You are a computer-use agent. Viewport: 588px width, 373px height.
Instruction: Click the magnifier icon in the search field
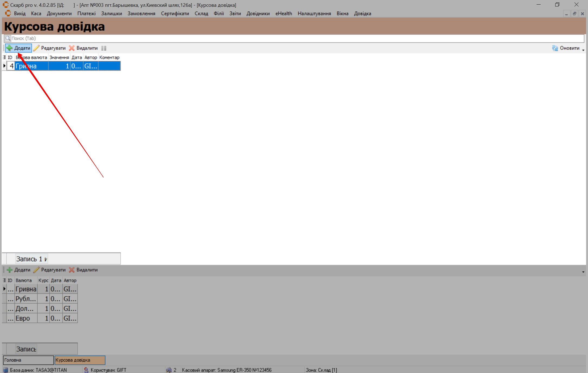click(x=8, y=38)
